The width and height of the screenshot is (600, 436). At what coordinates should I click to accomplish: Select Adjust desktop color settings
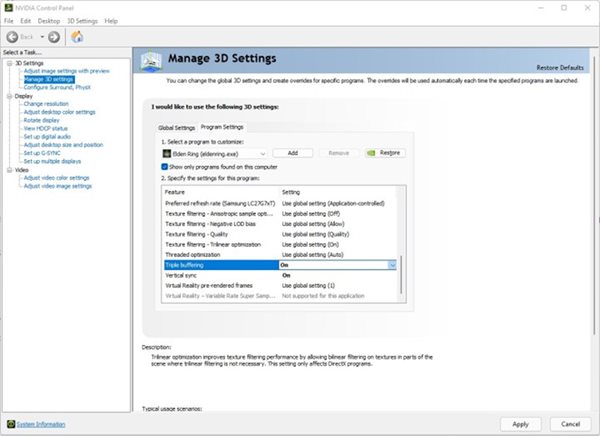[59, 112]
